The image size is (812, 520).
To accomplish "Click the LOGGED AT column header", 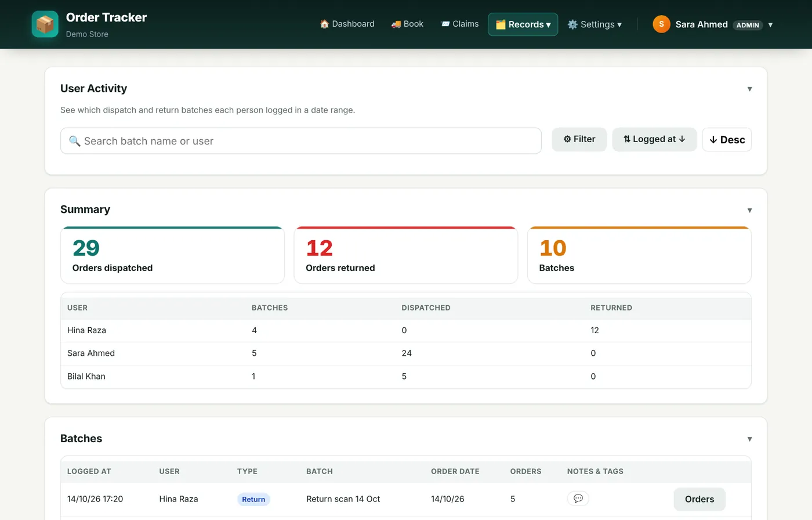I will pyautogui.click(x=89, y=471).
